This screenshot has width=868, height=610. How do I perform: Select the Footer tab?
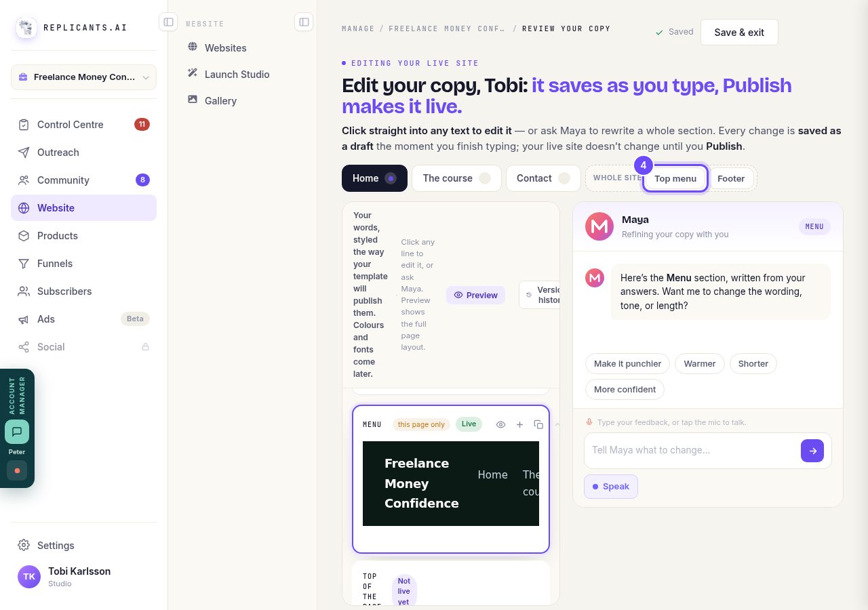731,178
